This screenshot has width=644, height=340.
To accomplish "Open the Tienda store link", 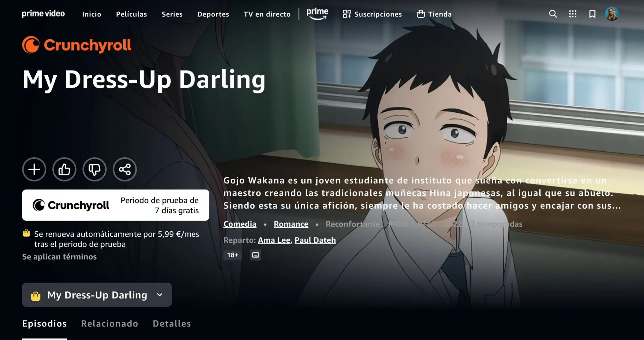I will click(x=434, y=14).
